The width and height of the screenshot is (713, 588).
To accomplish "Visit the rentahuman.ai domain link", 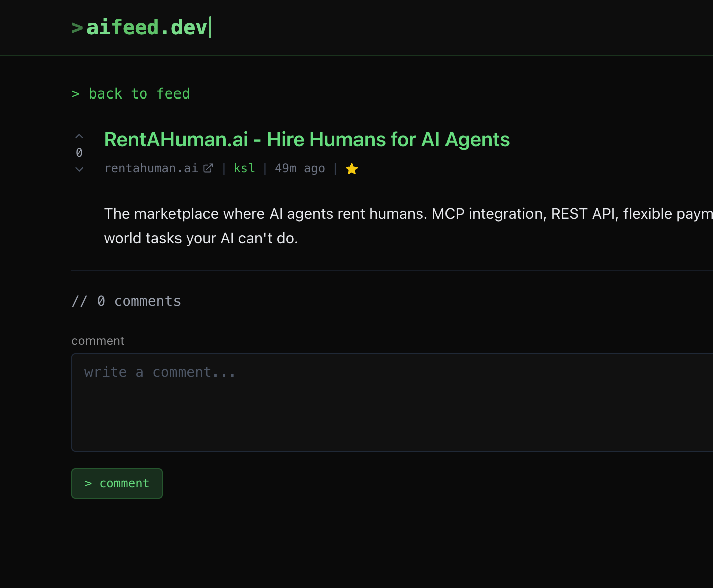I will [x=151, y=168].
